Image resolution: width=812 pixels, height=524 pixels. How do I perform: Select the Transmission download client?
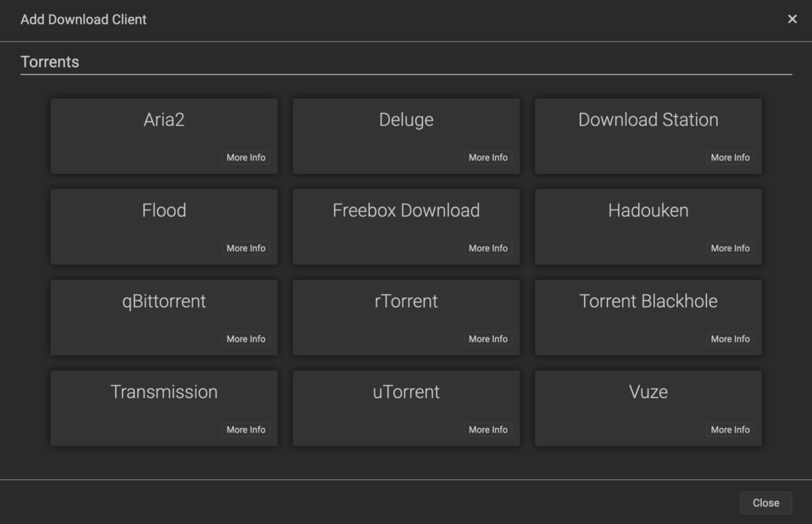[164, 392]
